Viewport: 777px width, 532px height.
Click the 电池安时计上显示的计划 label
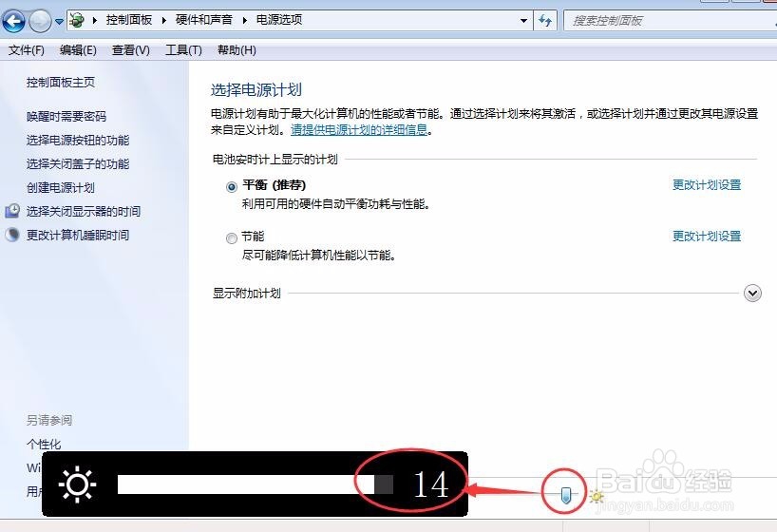coord(275,160)
